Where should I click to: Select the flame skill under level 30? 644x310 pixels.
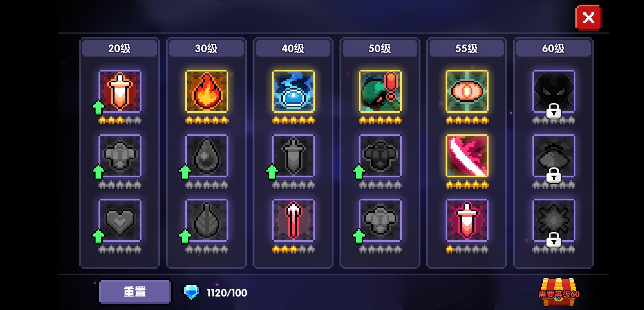207,91
